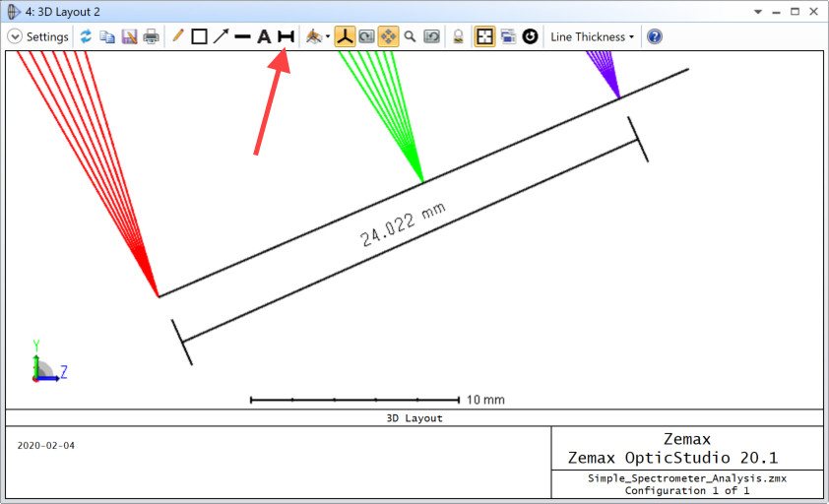Select the text annotation A tool
The width and height of the screenshot is (829, 504).
[x=264, y=36]
